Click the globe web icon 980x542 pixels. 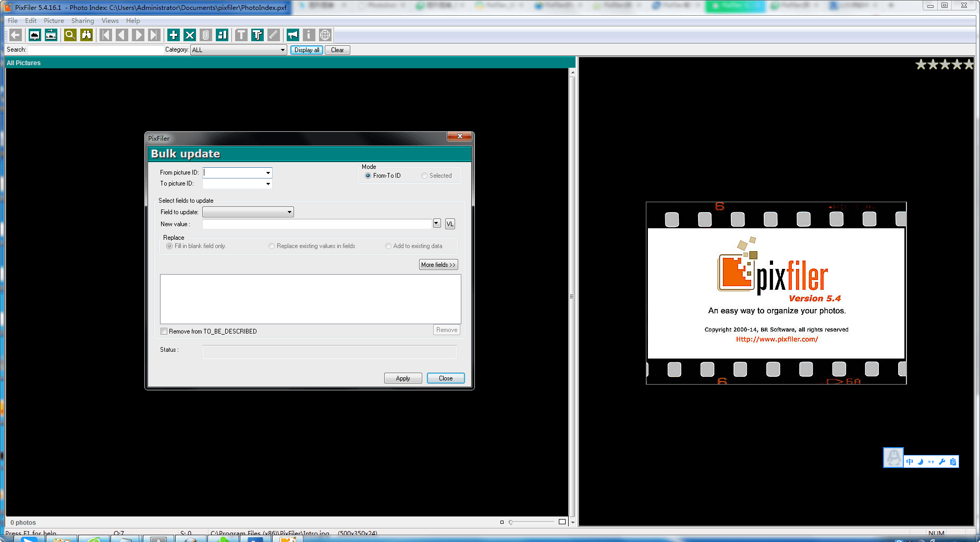pos(325,35)
